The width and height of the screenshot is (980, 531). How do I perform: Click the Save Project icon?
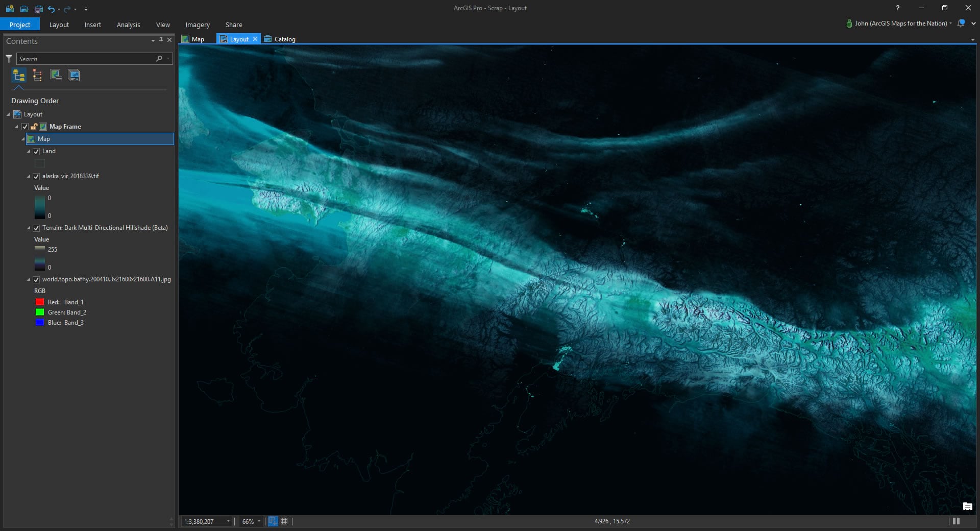(38, 9)
